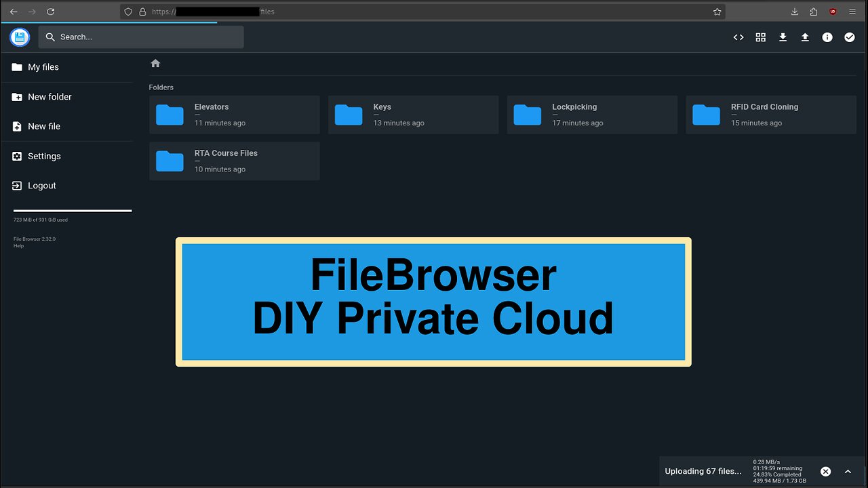Screen dimensions: 868x488
Task: Expand upload details with chevron arrow
Action: [x=848, y=471]
